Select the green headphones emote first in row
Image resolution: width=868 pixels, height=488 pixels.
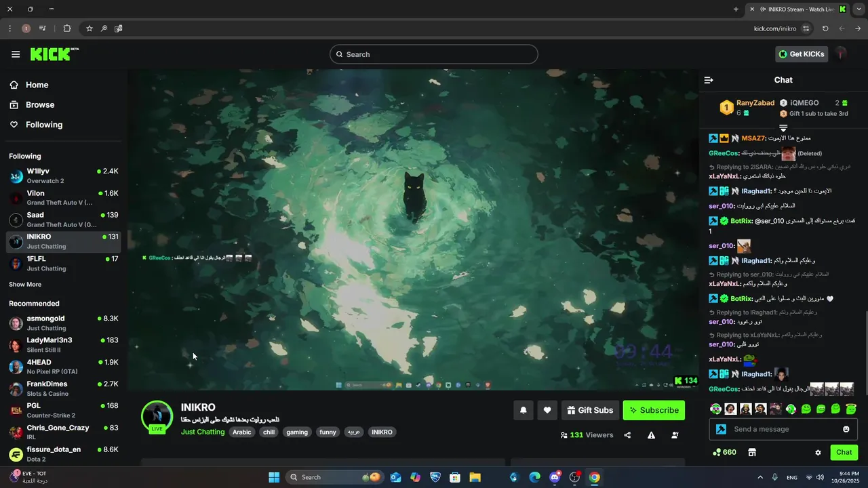click(715, 409)
